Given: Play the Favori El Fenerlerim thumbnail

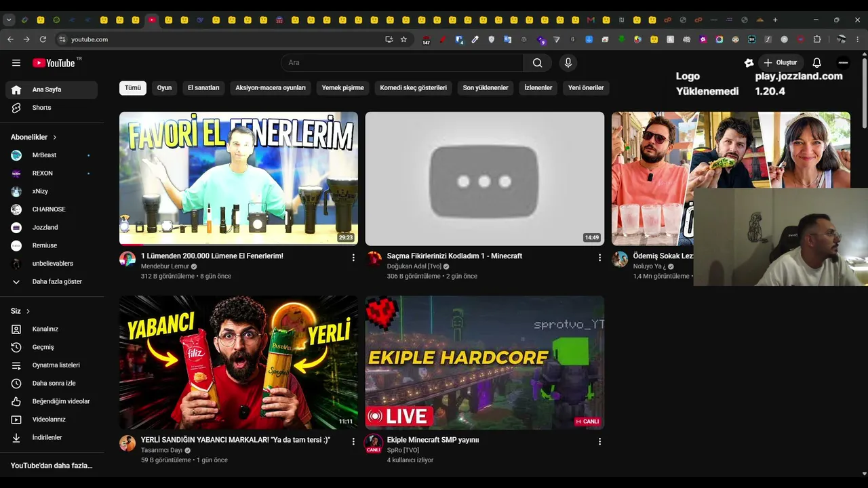Looking at the screenshot, I should pos(239,178).
